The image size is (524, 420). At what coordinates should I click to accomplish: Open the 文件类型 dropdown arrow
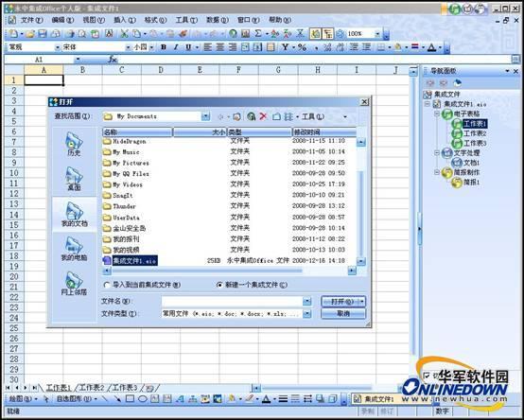coord(306,314)
